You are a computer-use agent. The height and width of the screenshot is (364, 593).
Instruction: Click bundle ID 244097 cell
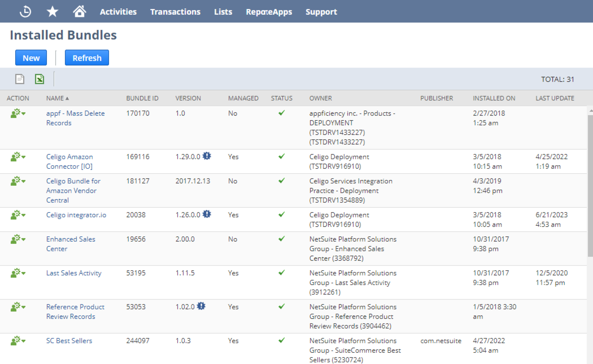pos(138,341)
